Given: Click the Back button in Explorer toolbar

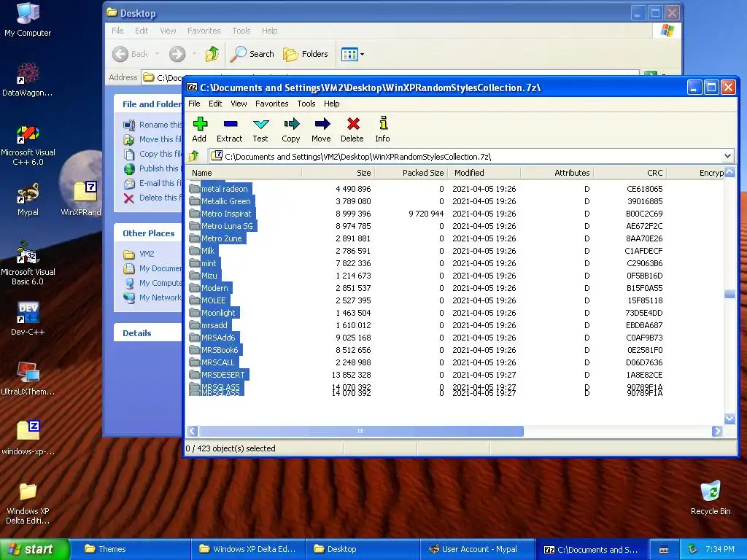Looking at the screenshot, I should click(x=131, y=54).
